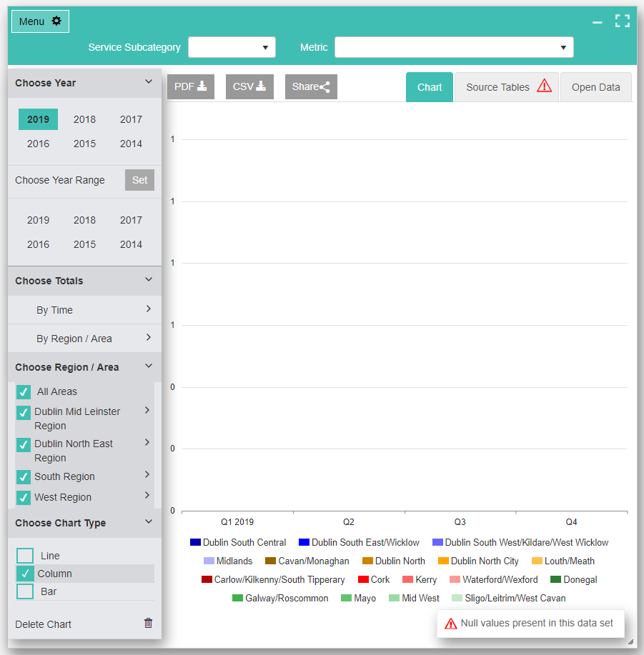Download the chart as PDF
The height and width of the screenshot is (655, 644).
(x=191, y=86)
